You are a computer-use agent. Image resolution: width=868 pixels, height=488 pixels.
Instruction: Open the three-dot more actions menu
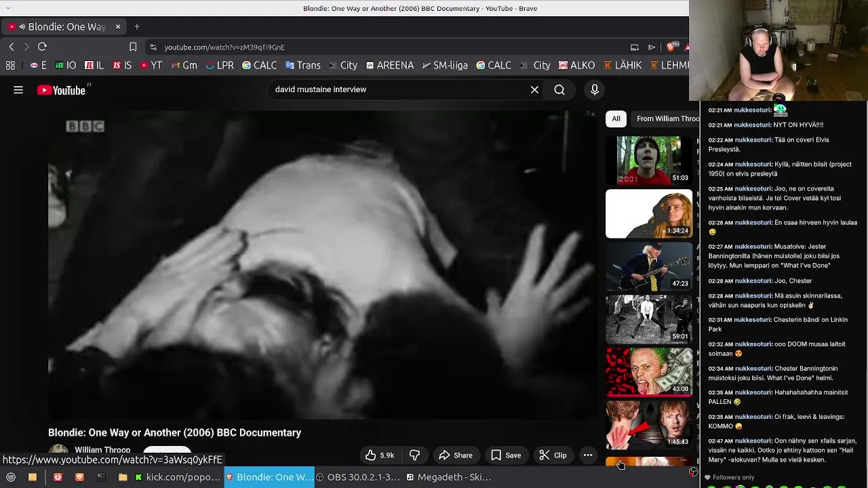[588, 455]
